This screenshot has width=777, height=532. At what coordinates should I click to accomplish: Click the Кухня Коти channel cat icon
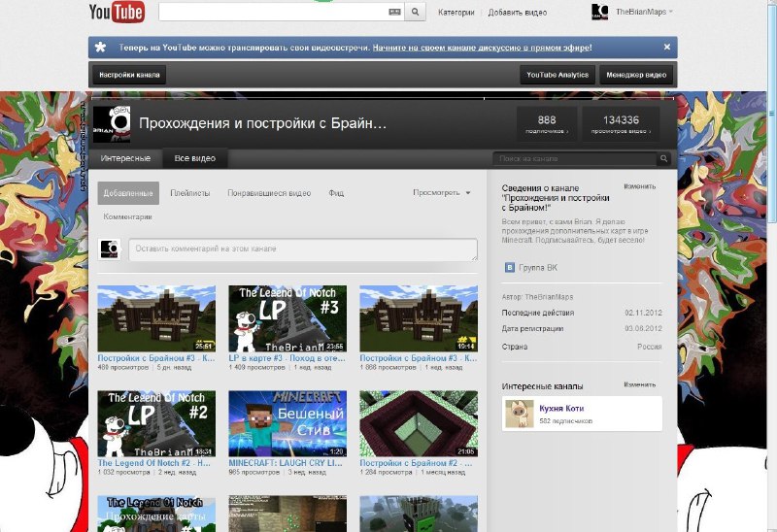tap(517, 415)
